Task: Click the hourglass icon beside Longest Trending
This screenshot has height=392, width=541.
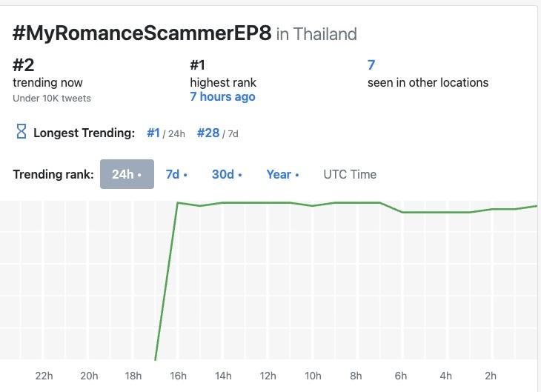Action: 21,133
